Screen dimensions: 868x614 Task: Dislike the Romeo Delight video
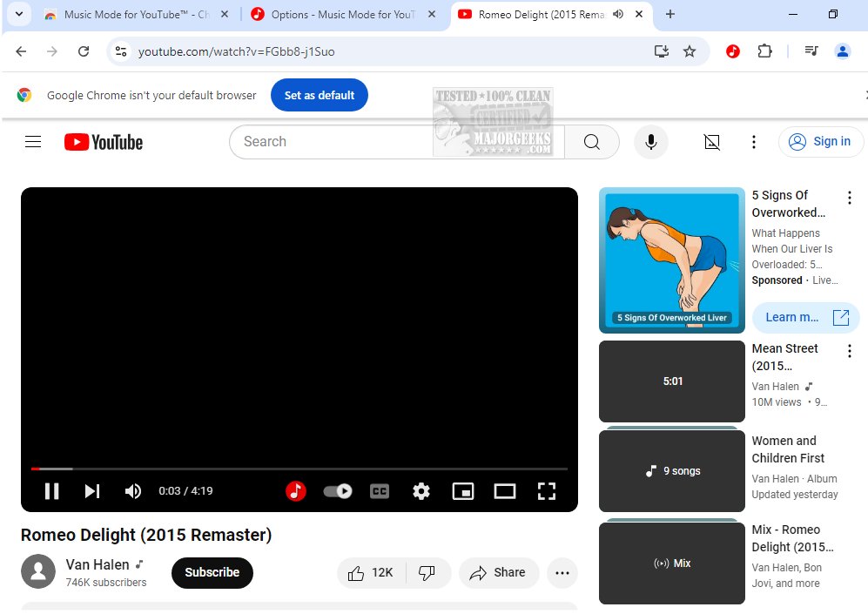427,572
